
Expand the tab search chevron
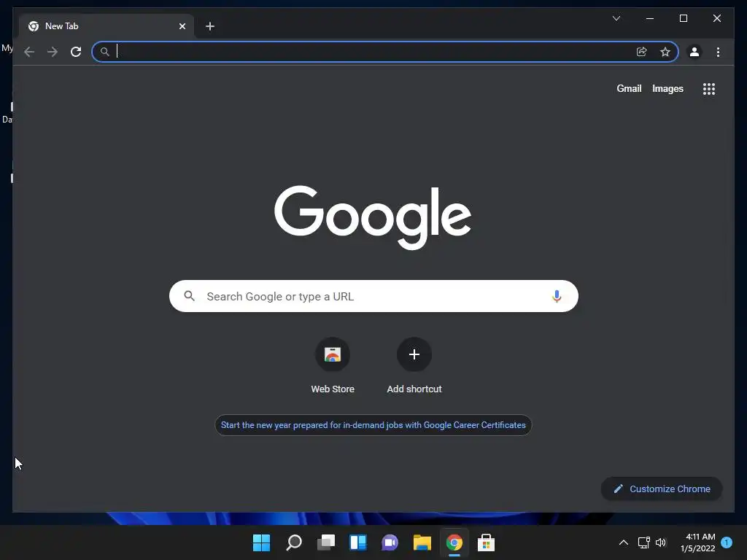pyautogui.click(x=616, y=18)
